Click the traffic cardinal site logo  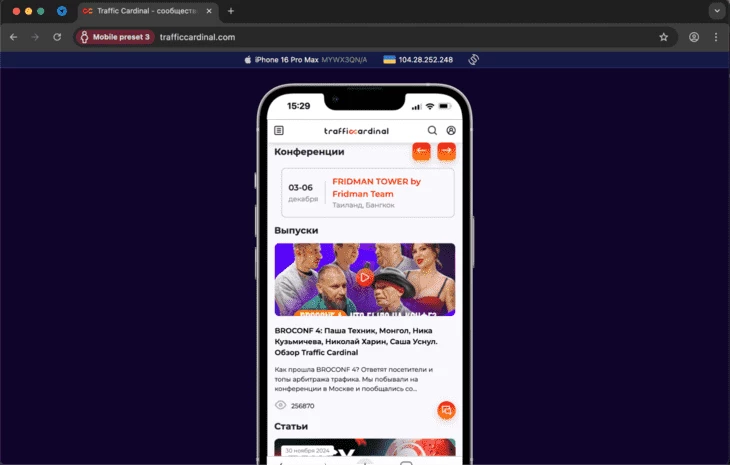[x=356, y=131]
